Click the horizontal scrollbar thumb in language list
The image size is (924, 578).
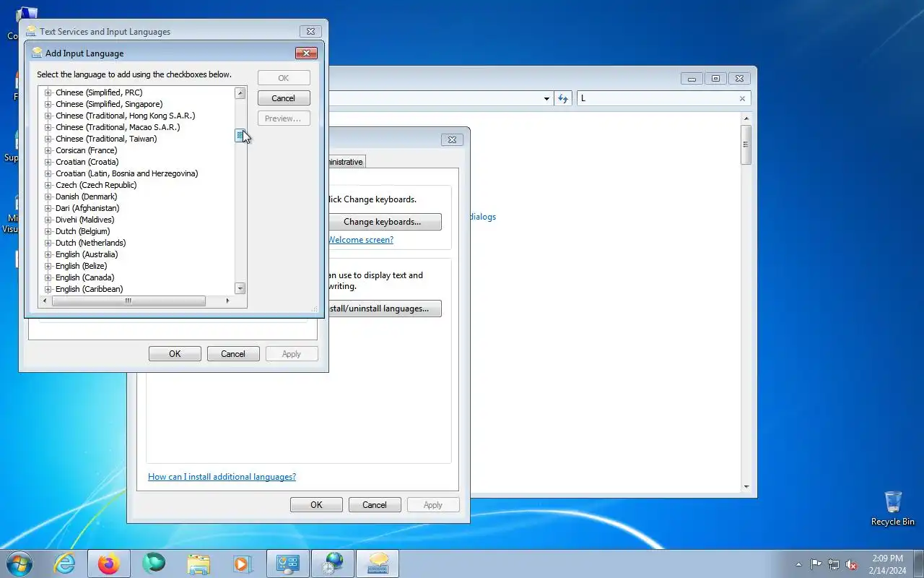(x=128, y=301)
